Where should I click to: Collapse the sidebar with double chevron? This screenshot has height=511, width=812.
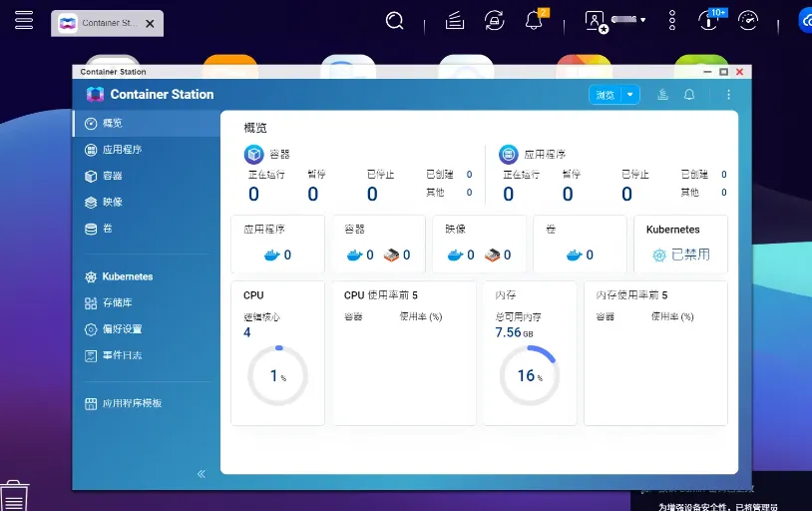point(202,474)
